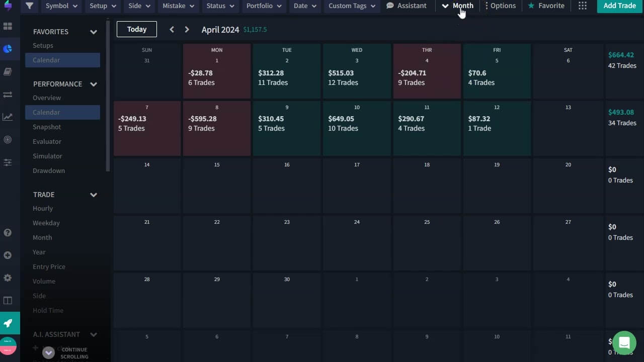The height and width of the screenshot is (362, 644).
Task: Open the chat bubble support widget
Action: tap(624, 343)
